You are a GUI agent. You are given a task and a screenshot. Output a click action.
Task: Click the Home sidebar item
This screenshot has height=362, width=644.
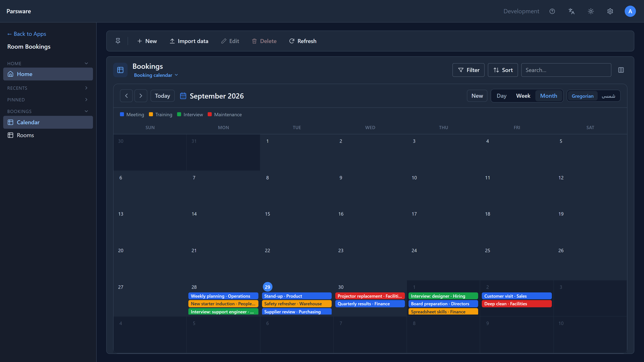tap(48, 74)
